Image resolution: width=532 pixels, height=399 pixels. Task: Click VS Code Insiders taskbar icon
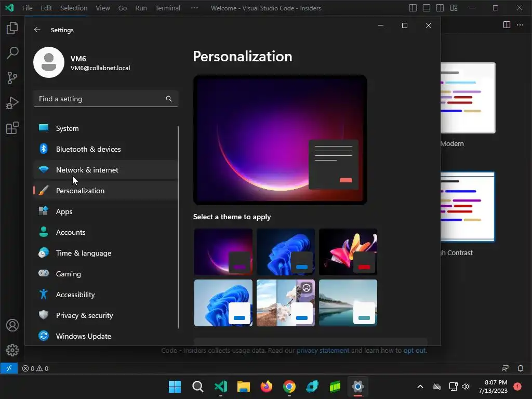(x=221, y=387)
